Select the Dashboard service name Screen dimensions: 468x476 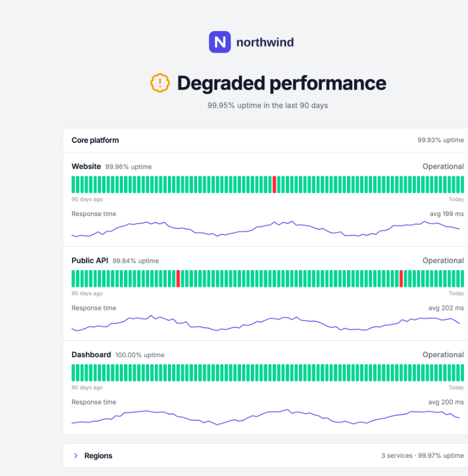coord(91,355)
